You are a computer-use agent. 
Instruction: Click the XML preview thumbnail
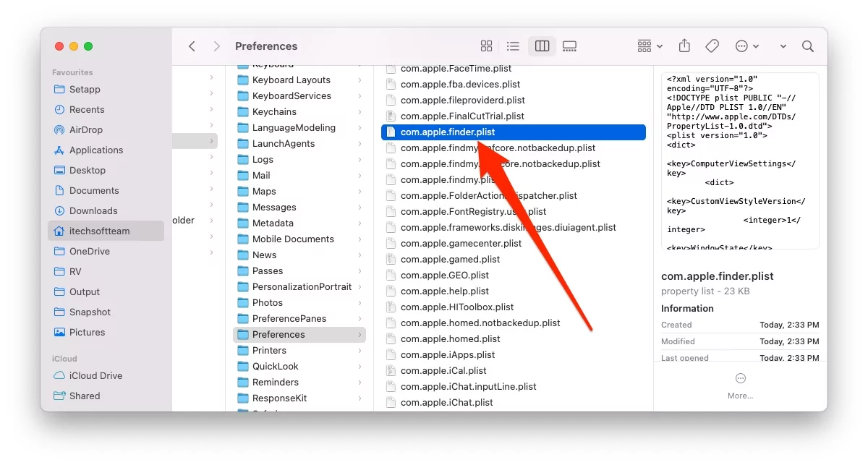(740, 161)
